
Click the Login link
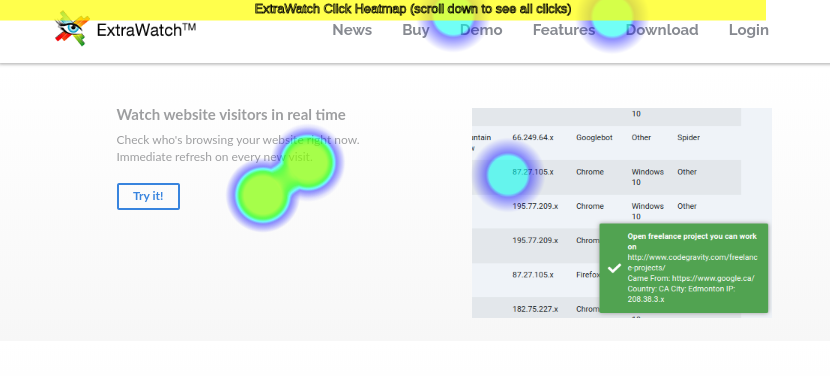coord(748,30)
